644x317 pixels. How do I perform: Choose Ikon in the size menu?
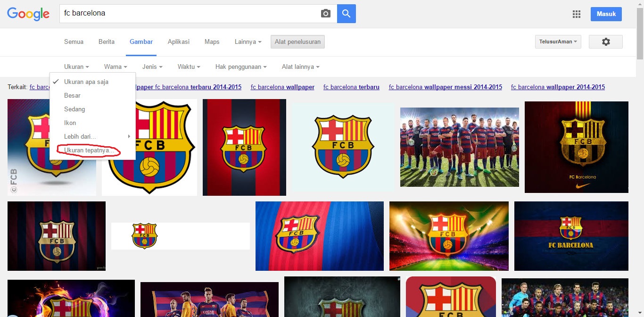tap(92, 123)
